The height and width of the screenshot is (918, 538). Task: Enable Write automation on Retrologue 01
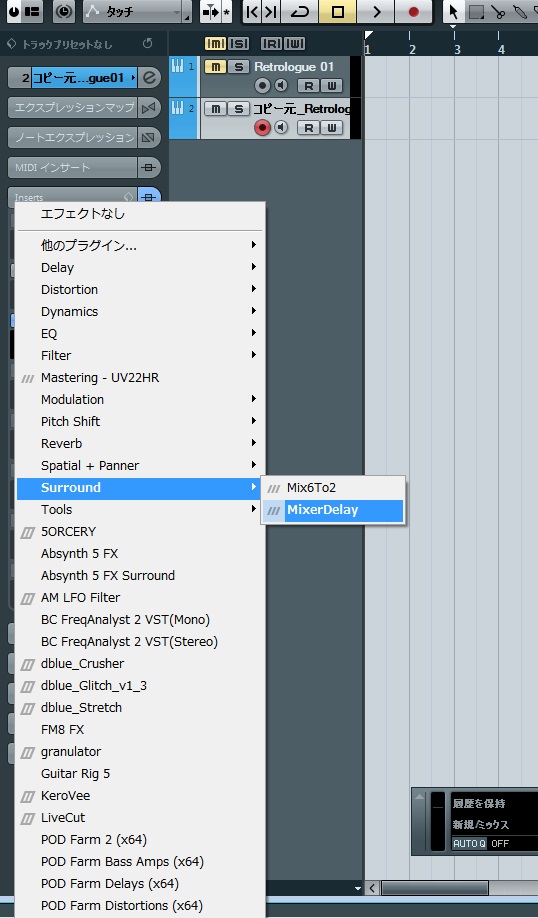click(331, 86)
